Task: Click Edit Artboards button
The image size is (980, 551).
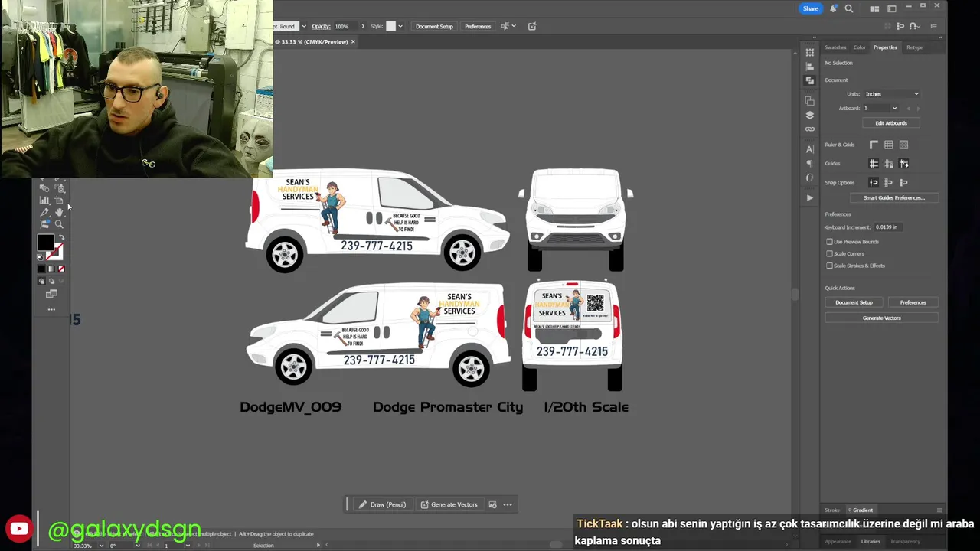Action: (x=891, y=123)
